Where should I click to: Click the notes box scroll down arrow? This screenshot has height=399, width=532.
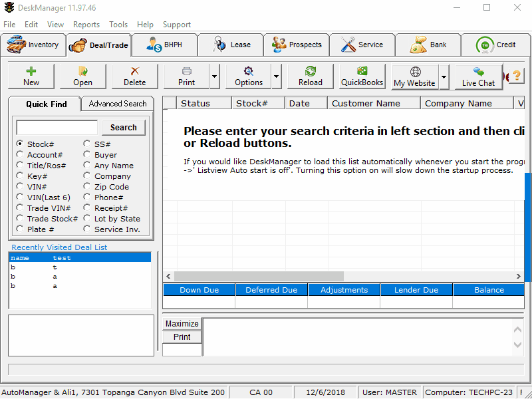point(518,345)
